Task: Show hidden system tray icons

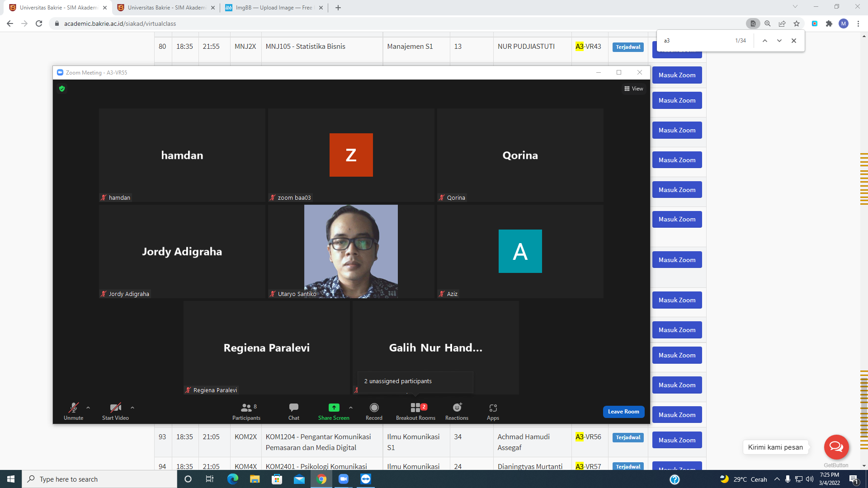Action: 777,479
